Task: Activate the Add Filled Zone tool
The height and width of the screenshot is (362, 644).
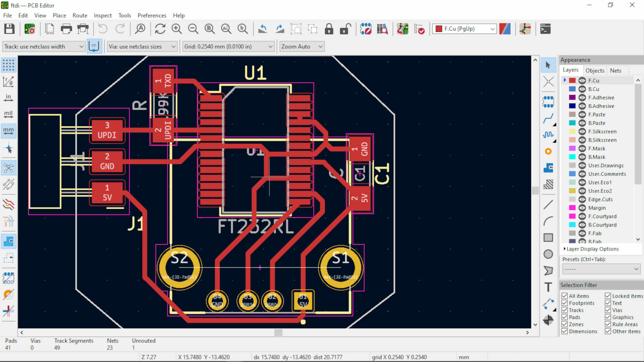Action: coord(549,168)
